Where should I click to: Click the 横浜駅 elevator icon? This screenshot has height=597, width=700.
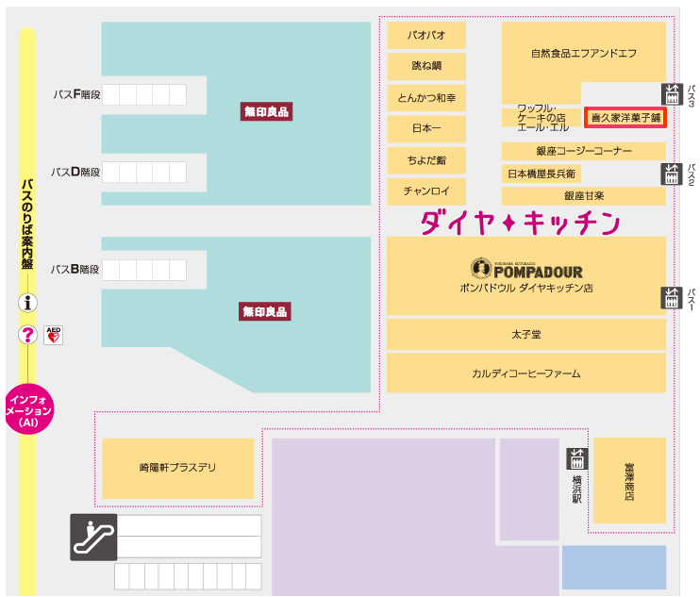pos(576,459)
